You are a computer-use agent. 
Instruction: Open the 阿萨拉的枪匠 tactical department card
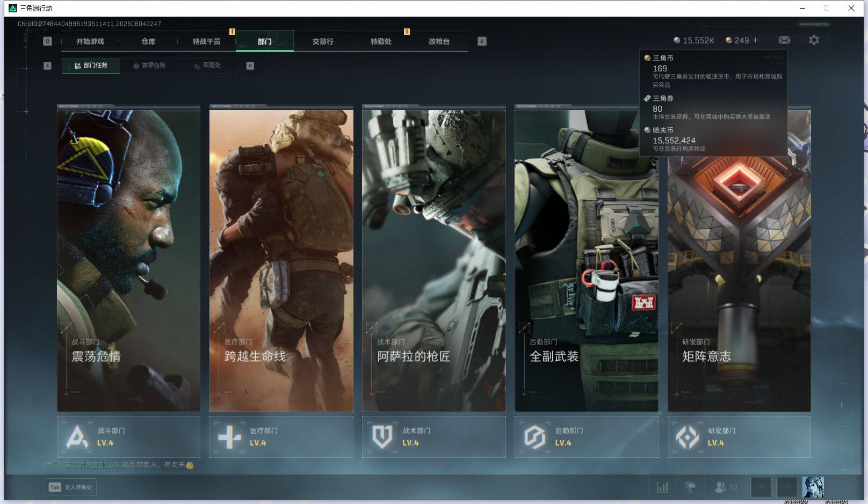(434, 260)
